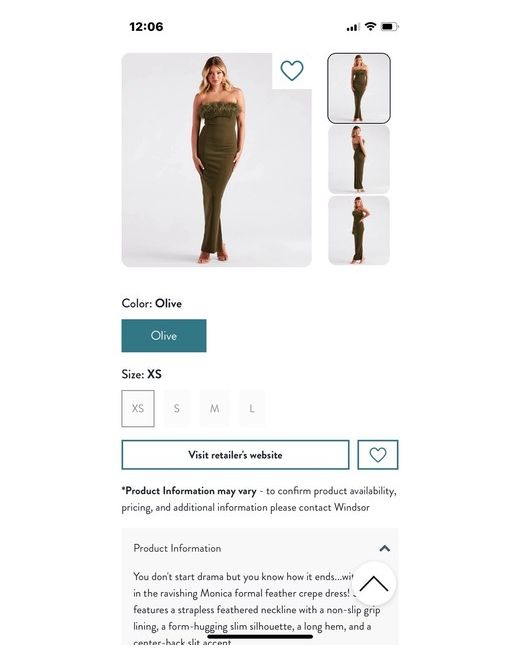Screen dimensions: 520x650
Task: Select first front-view dress thumbnail
Action: pyautogui.click(x=359, y=88)
